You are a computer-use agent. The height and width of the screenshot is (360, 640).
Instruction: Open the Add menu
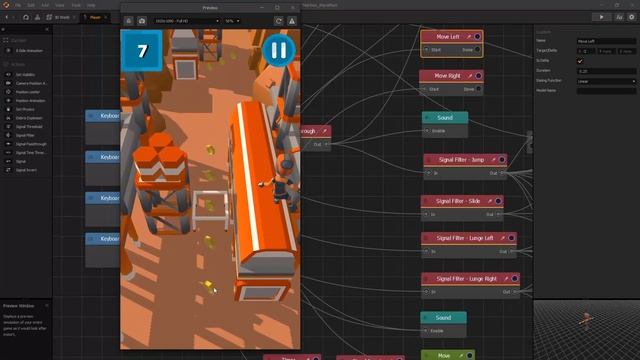point(45,5)
